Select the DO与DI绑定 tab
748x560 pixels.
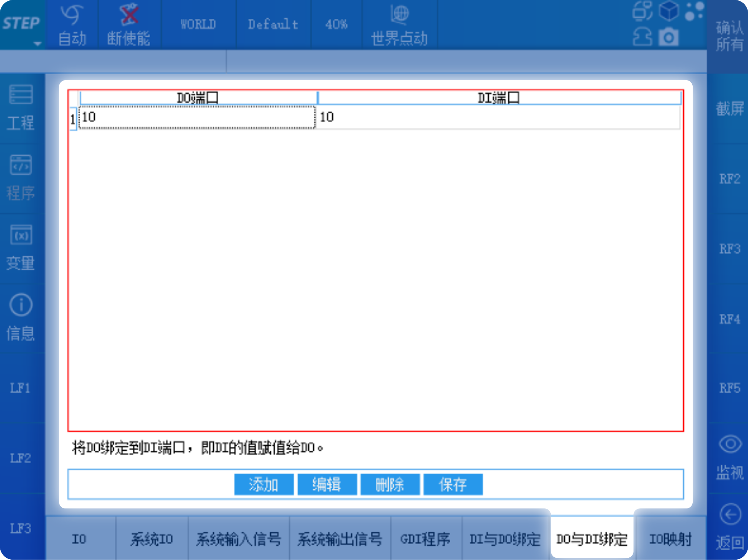click(592, 539)
